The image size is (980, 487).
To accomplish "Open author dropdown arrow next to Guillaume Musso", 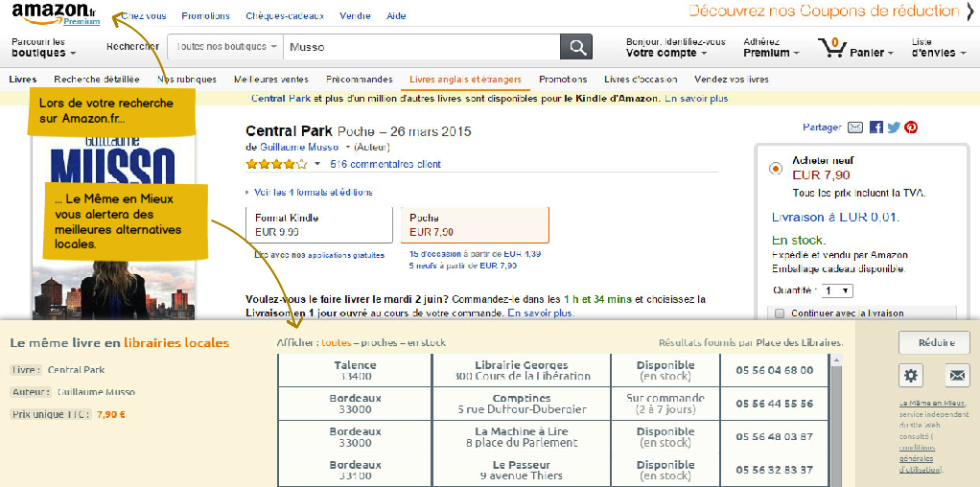I will [347, 148].
